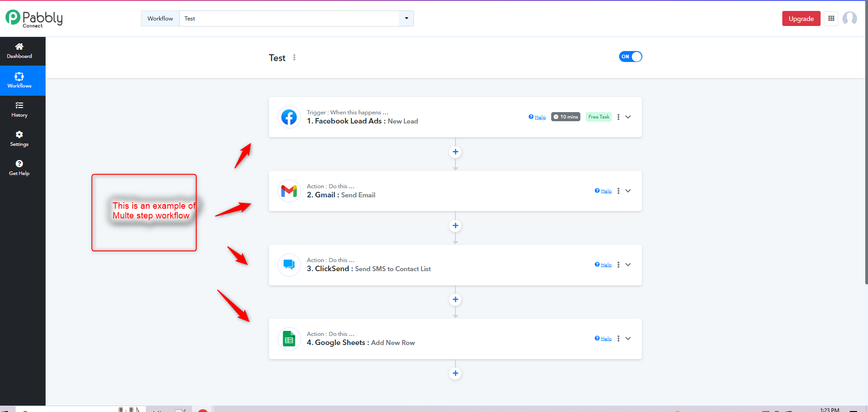Viewport: 868px width, 412px height.
Task: Open the apps grid icon near Upgrade
Action: 831,19
